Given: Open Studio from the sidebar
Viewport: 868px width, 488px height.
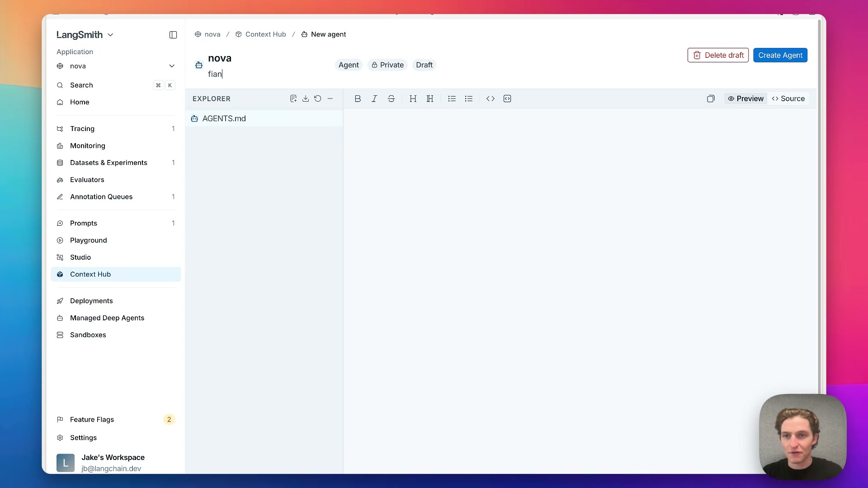Looking at the screenshot, I should pos(116,257).
